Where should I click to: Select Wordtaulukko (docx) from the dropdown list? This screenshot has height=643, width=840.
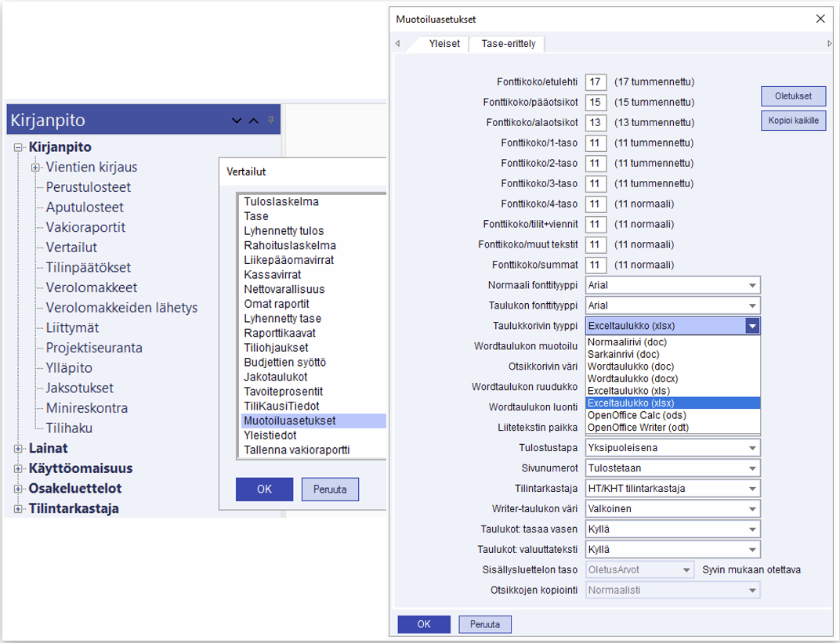coord(632,378)
